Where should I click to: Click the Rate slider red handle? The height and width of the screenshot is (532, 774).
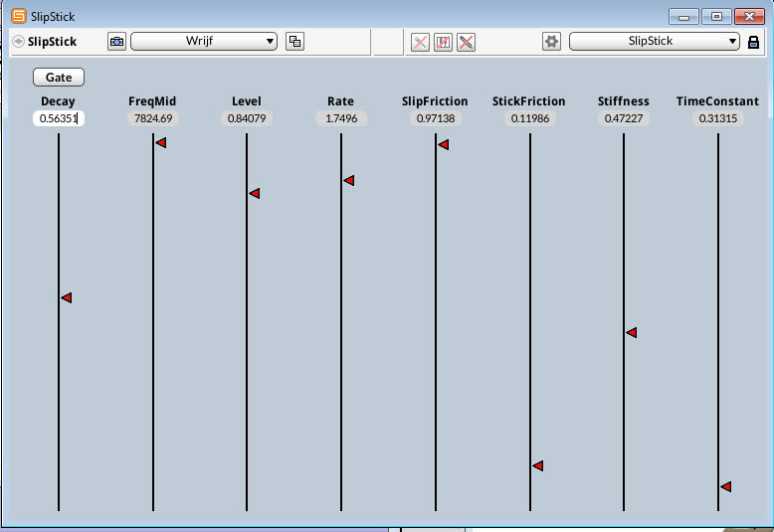coord(349,181)
